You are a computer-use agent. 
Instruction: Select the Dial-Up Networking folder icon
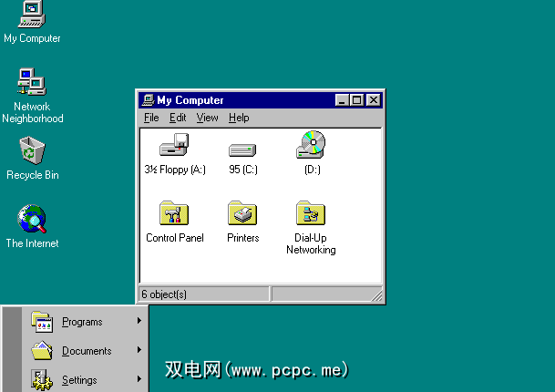click(x=311, y=212)
